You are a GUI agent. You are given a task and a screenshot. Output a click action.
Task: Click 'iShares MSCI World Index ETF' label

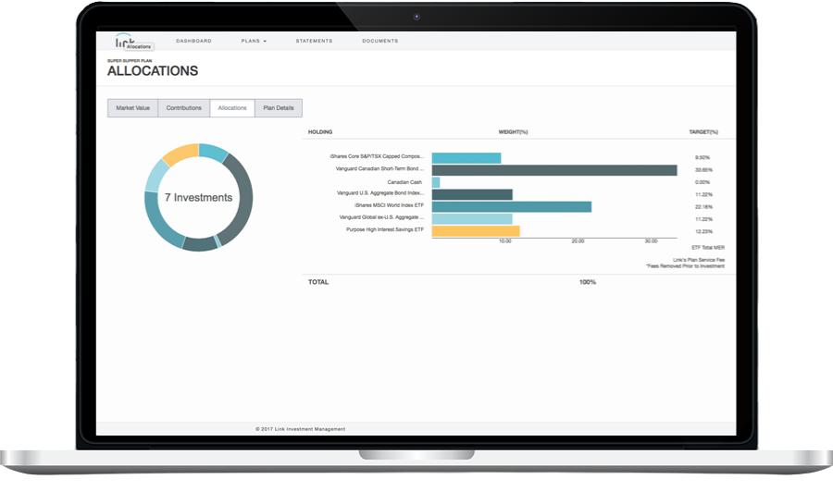389,205
